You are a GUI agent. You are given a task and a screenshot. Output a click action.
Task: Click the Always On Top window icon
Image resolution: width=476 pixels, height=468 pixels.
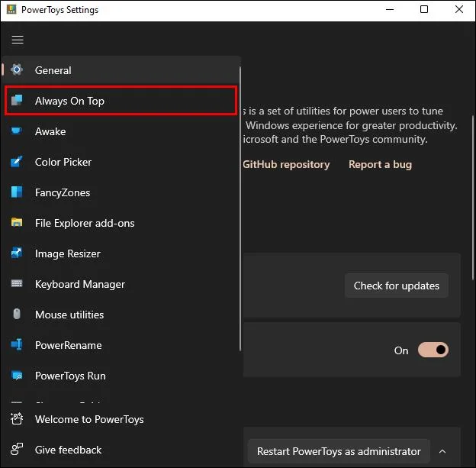point(17,100)
